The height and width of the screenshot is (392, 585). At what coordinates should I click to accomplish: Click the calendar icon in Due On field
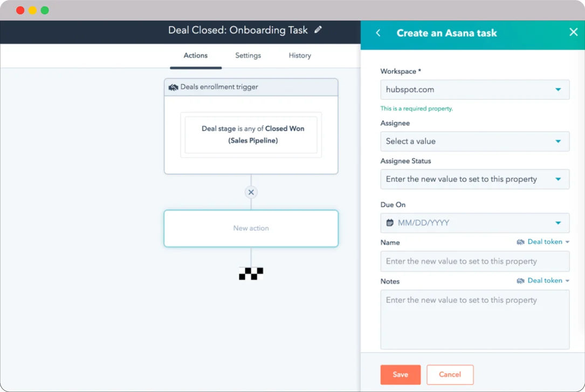click(x=390, y=223)
